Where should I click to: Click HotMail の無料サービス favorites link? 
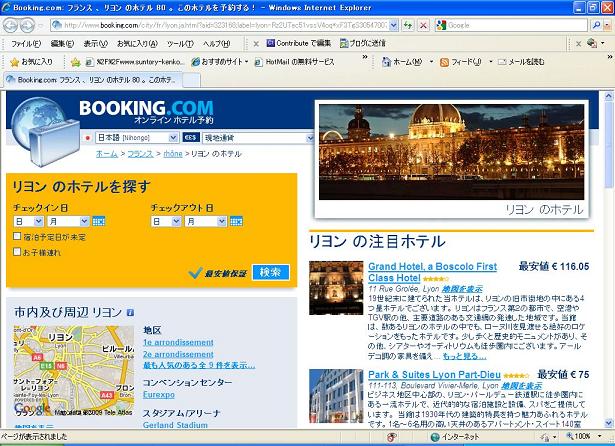(x=295, y=62)
